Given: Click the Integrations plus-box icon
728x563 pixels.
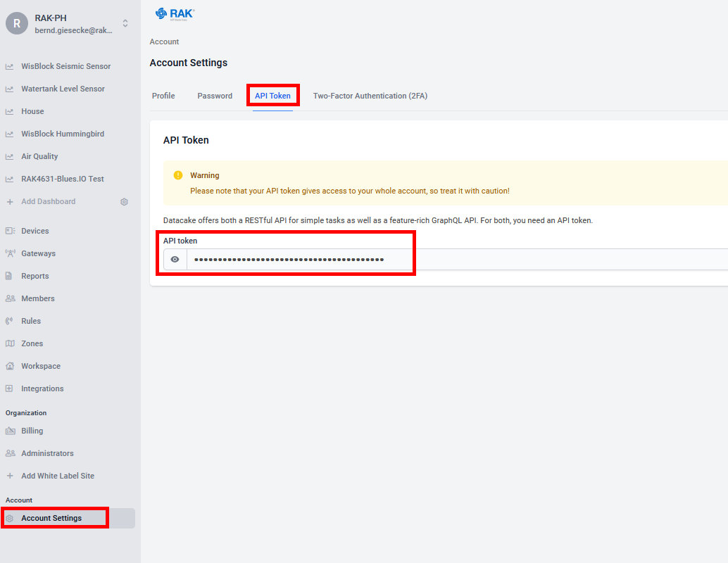Looking at the screenshot, I should (x=9, y=388).
